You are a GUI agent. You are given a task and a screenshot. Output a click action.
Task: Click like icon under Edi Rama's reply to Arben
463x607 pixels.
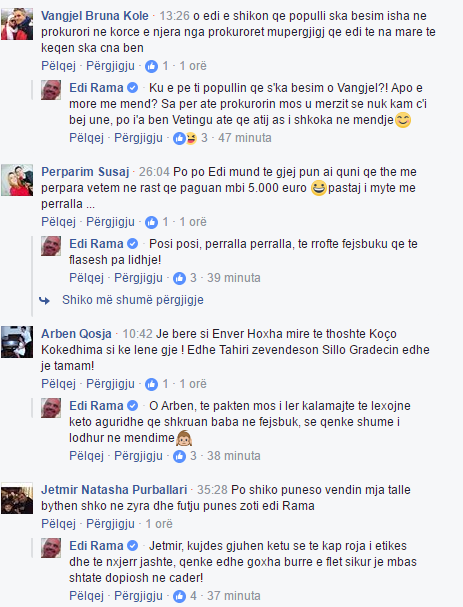179,456
